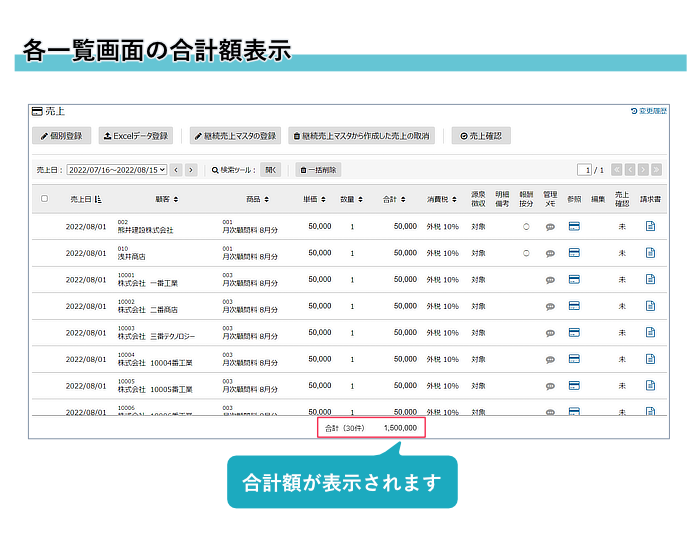Open the 売上日 date range dropdown

[116, 170]
